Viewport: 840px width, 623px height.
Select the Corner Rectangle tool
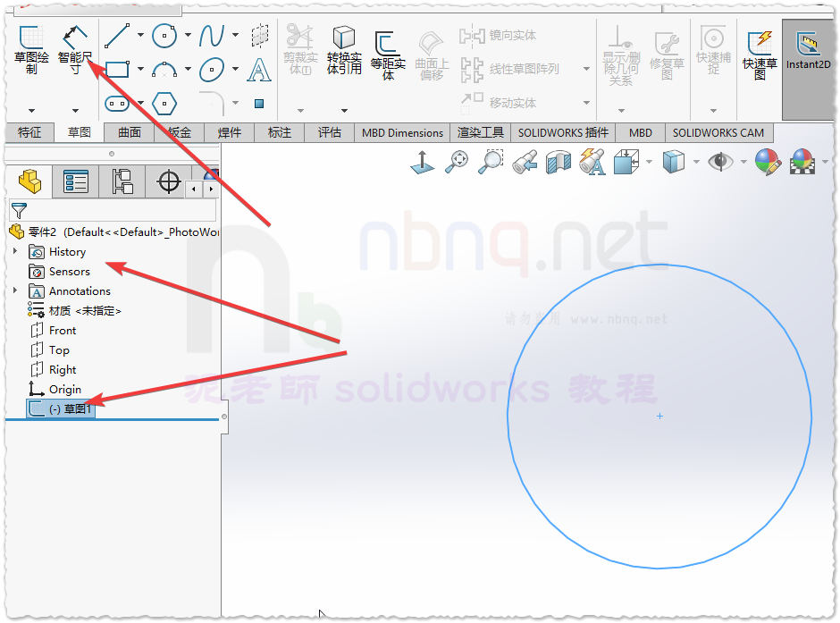(117, 70)
